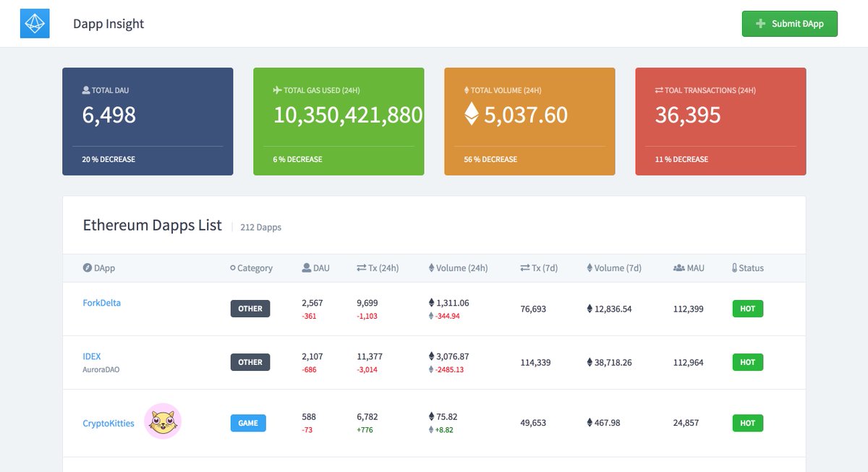Select the 36,395 transactions value
Image resolution: width=868 pixels, height=472 pixels.
pos(688,114)
